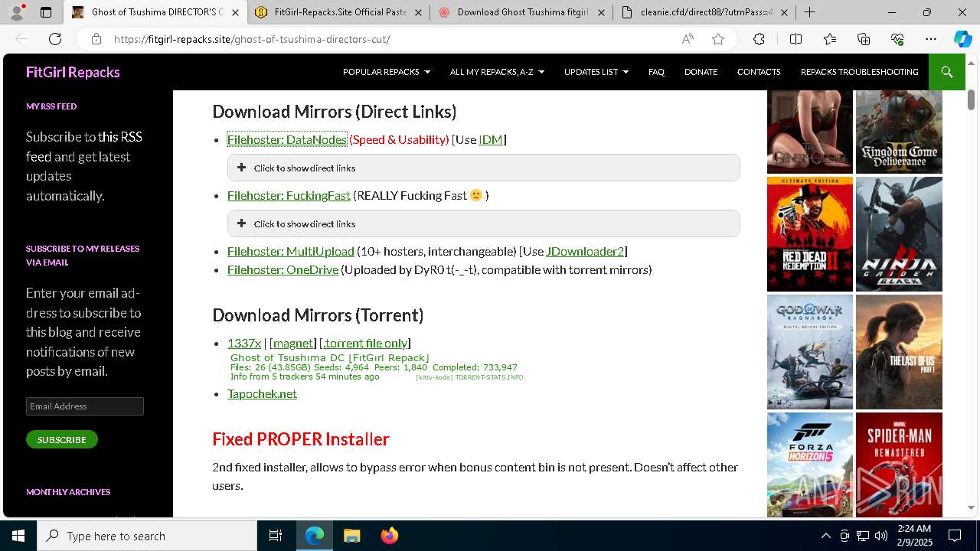View site information via the lock icon
980x551 pixels.
click(x=96, y=39)
